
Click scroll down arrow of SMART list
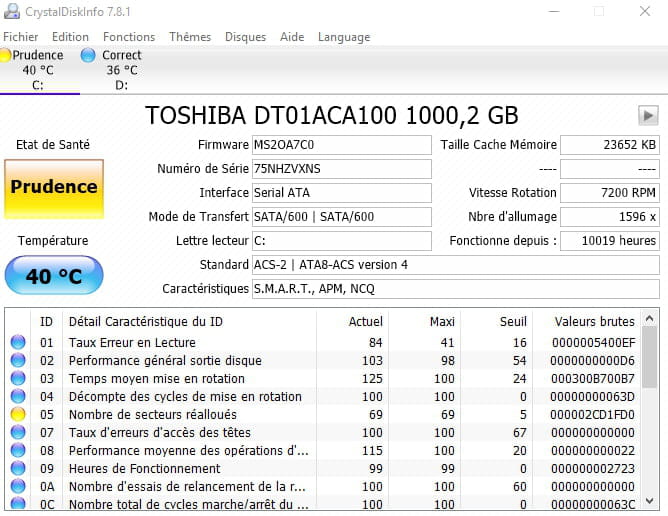(649, 501)
